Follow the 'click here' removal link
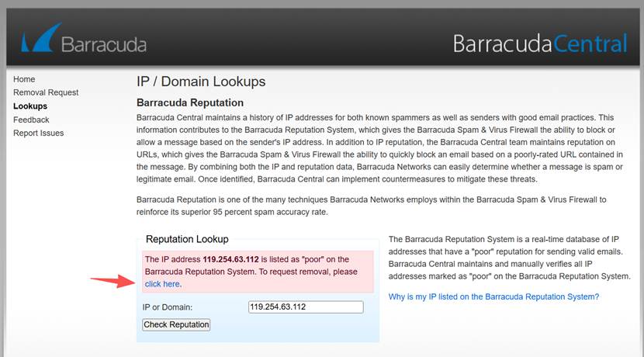Image resolution: width=644 pixels, height=357 pixels. point(163,284)
